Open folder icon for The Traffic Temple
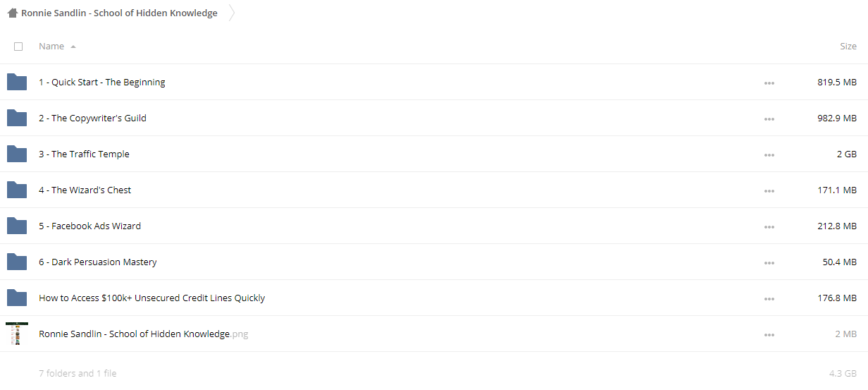 (x=17, y=154)
